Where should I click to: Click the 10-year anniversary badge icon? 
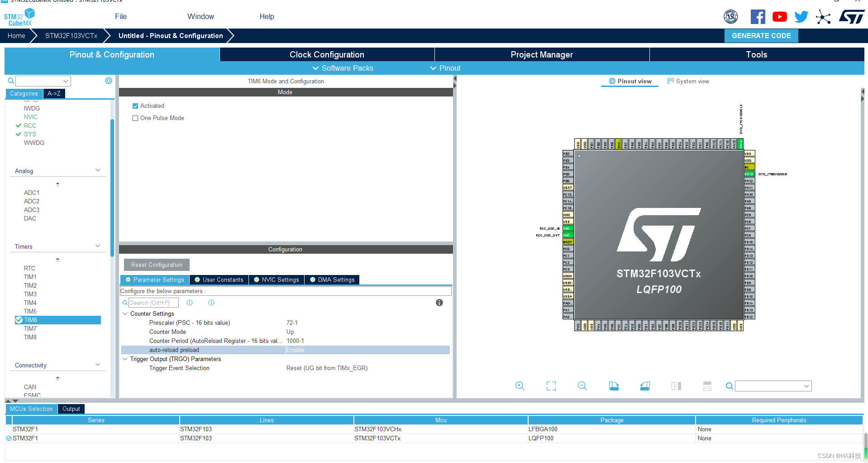pos(730,17)
